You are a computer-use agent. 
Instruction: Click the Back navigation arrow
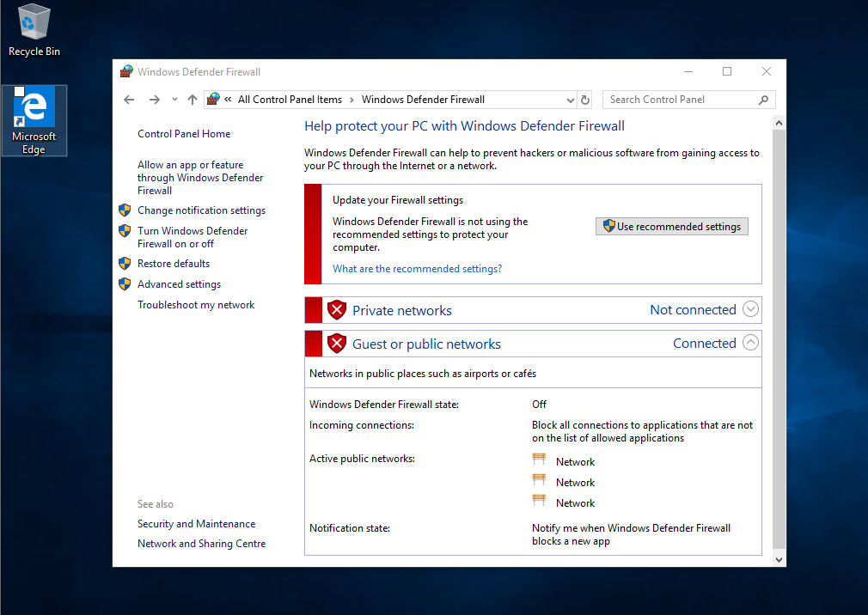click(129, 100)
